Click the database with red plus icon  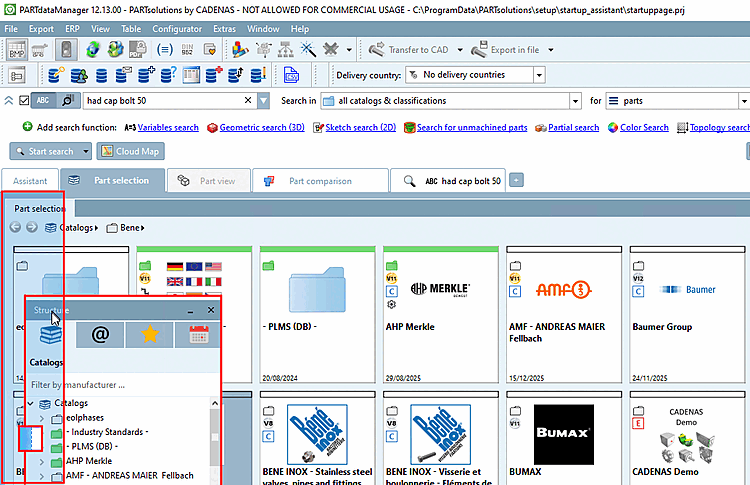click(x=213, y=75)
